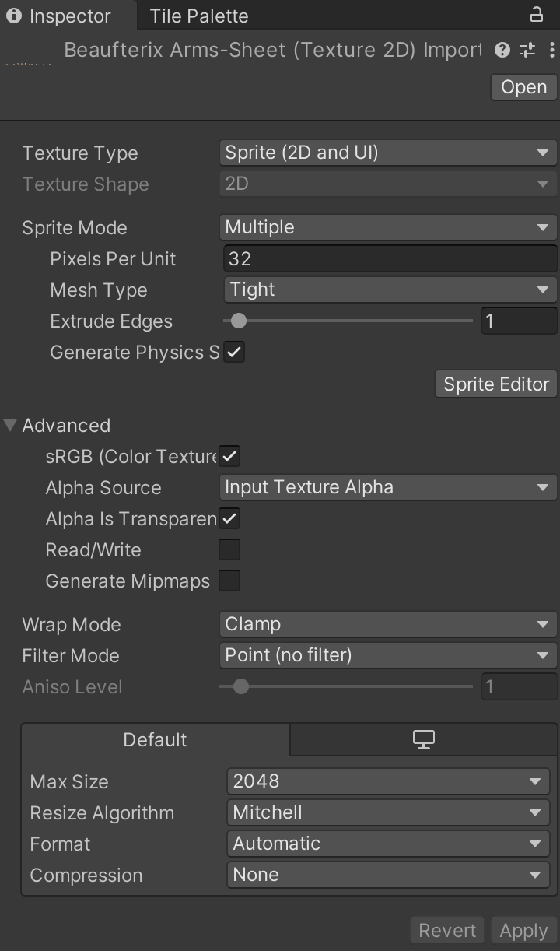Apply the texture import settings
The height and width of the screenshot is (951, 560).
523,930
